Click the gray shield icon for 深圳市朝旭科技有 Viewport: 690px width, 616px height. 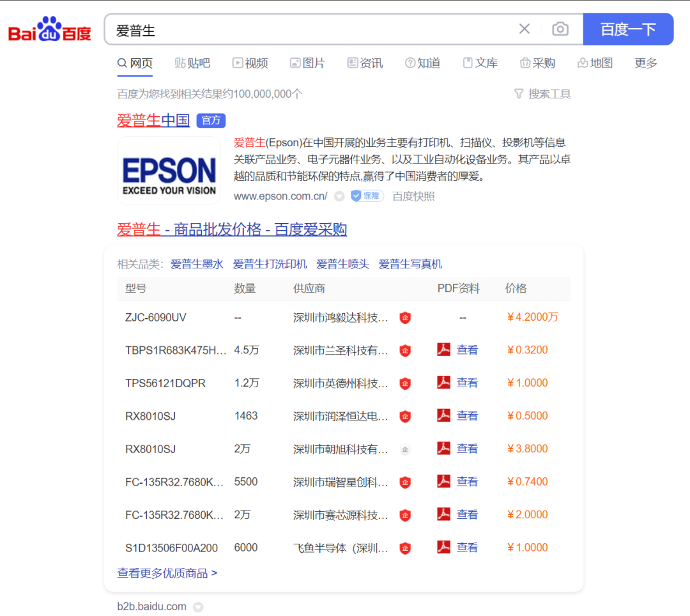point(405,449)
